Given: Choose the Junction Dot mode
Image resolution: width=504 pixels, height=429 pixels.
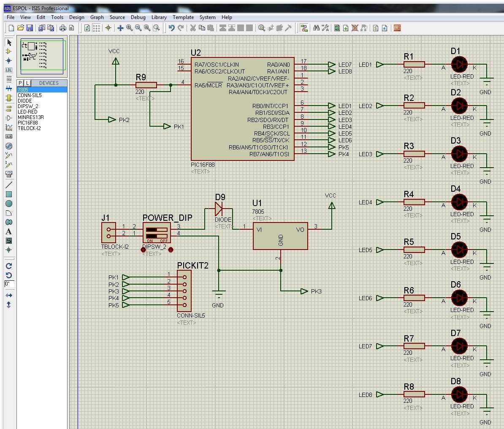Looking at the screenshot, I should click(x=9, y=60).
